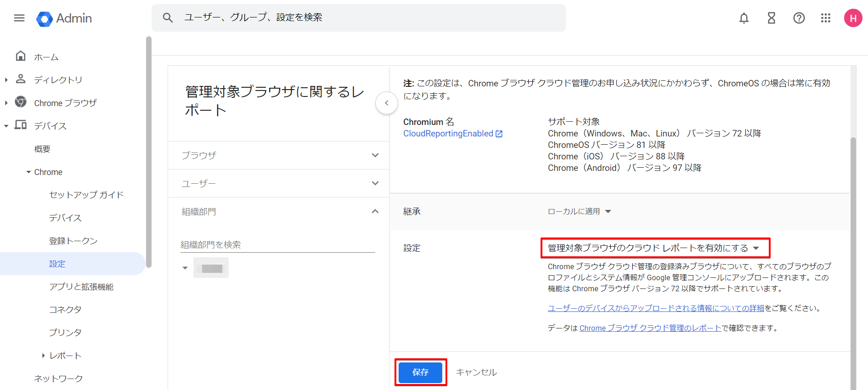Open the help question mark icon
Image resolution: width=868 pixels, height=390 pixels.
pos(799,18)
